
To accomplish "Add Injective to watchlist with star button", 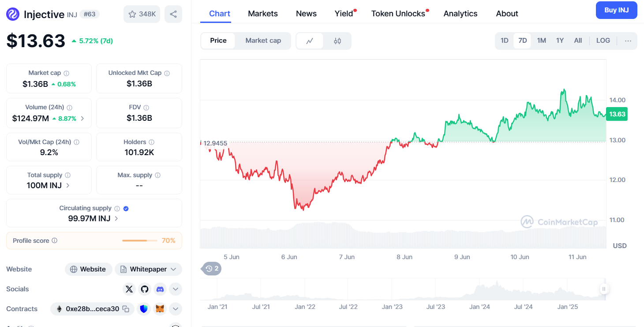I will 142,14.
